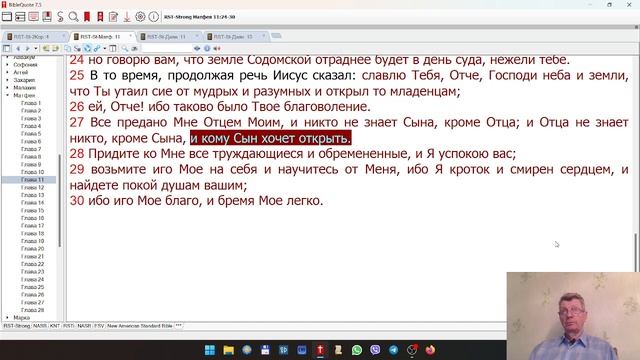Open navigation history dropdown arrow
Screen dimensions: 640x360
36,48
